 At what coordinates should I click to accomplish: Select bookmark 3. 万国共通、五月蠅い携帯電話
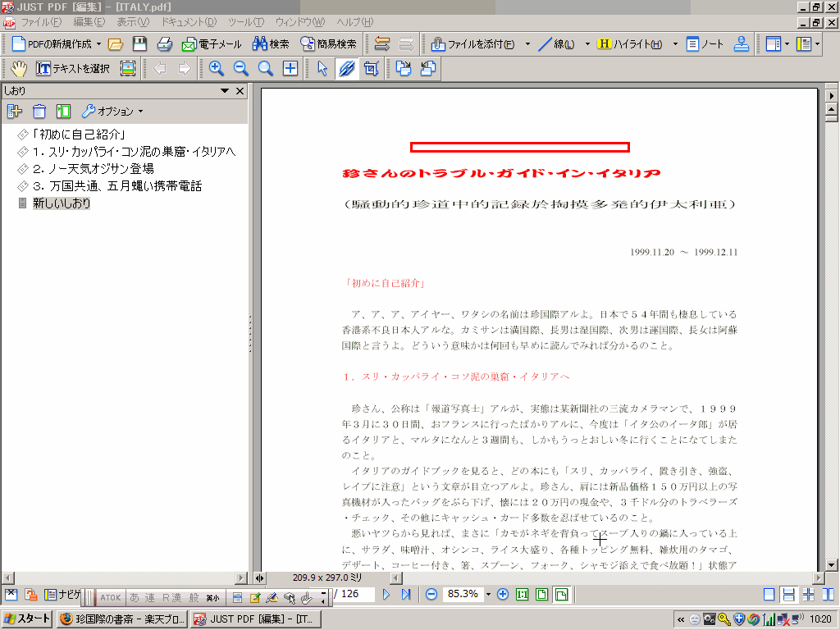click(x=116, y=186)
